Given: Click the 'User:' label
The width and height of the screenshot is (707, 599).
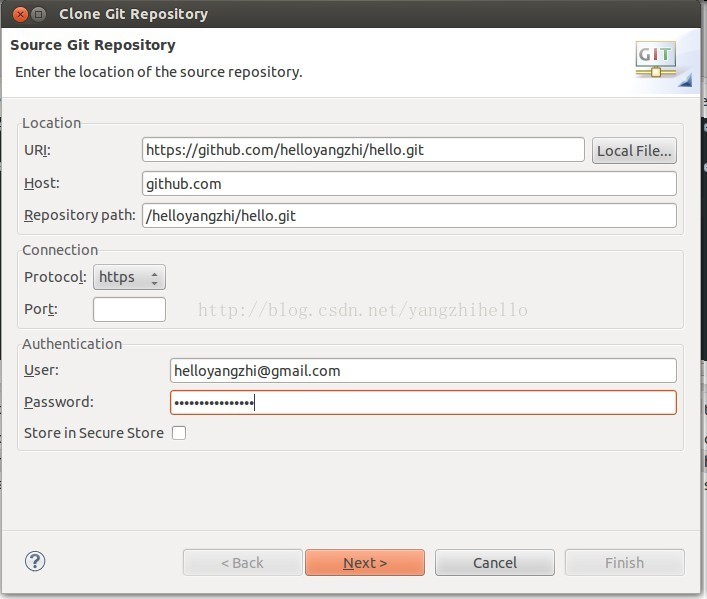Looking at the screenshot, I should 41,370.
